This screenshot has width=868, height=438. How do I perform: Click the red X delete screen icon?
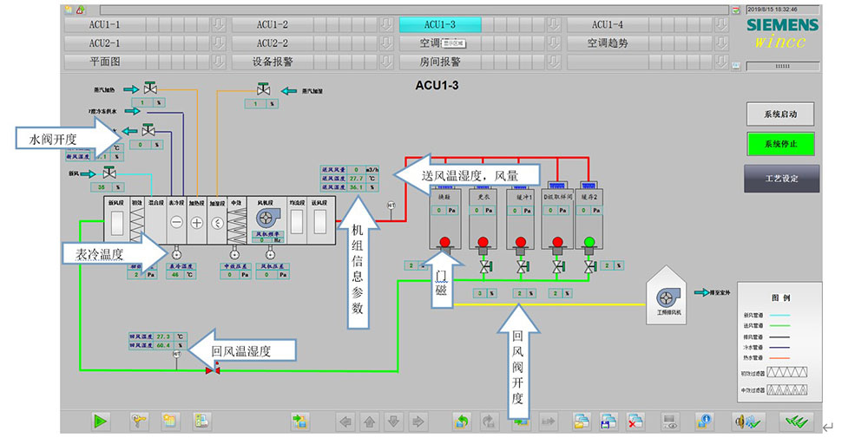pos(635,422)
